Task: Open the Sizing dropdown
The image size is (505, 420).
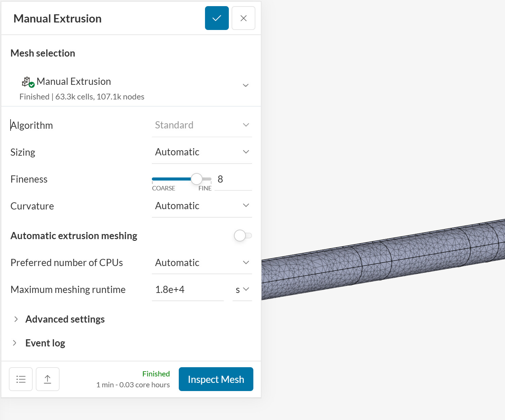Action: click(202, 152)
